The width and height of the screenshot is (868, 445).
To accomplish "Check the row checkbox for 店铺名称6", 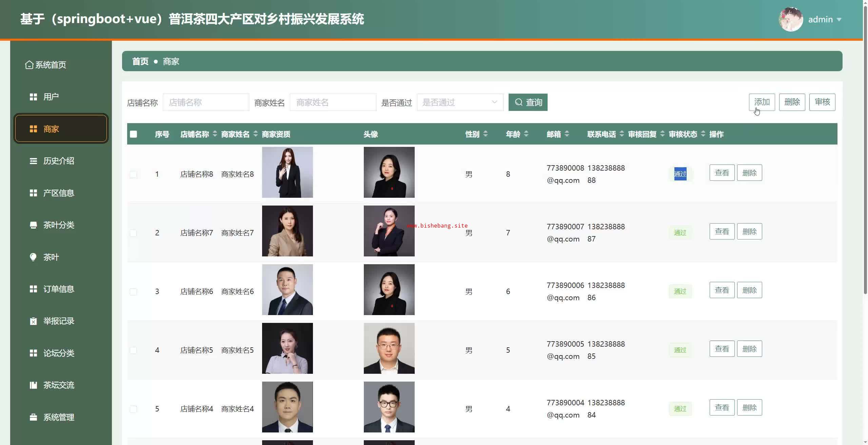I will click(x=133, y=292).
